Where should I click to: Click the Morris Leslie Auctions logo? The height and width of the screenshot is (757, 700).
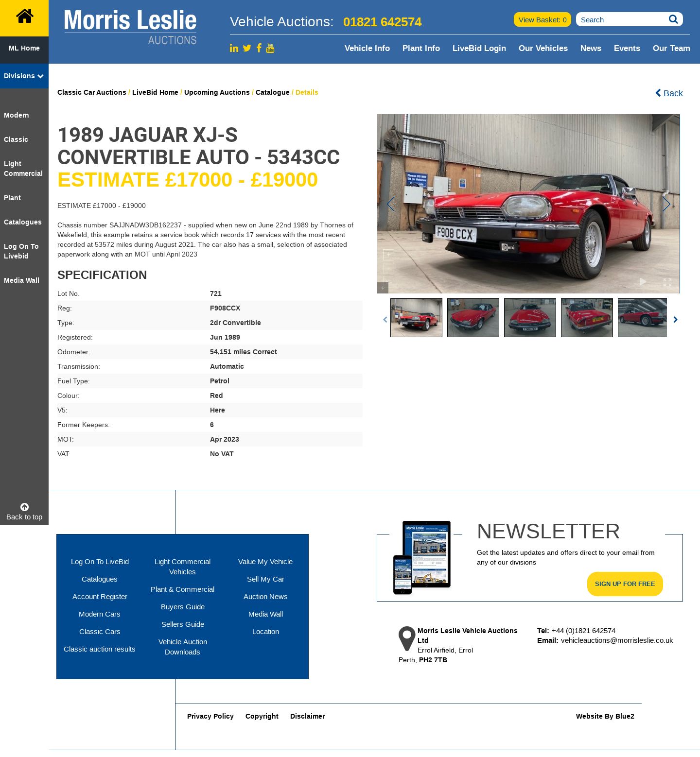point(130,27)
